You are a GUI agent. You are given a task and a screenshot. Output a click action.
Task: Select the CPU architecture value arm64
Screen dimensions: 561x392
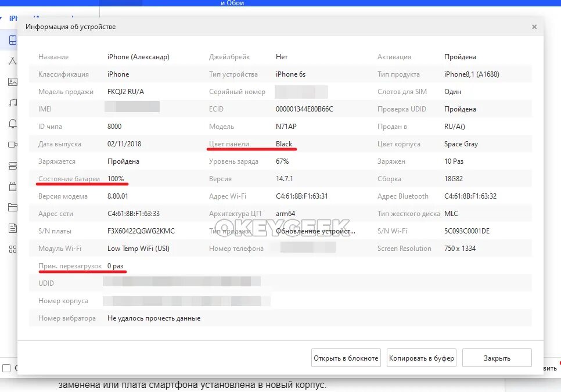286,214
